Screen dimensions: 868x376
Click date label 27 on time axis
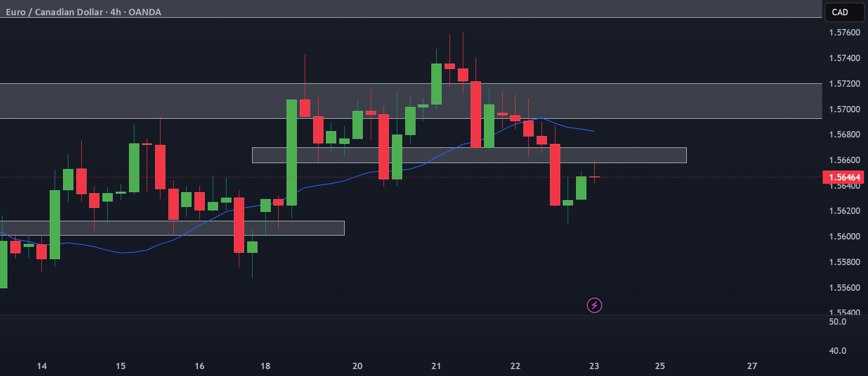click(752, 366)
